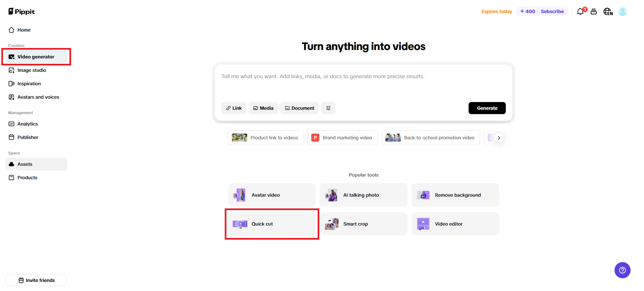Click the Subscribe link

pos(552,11)
